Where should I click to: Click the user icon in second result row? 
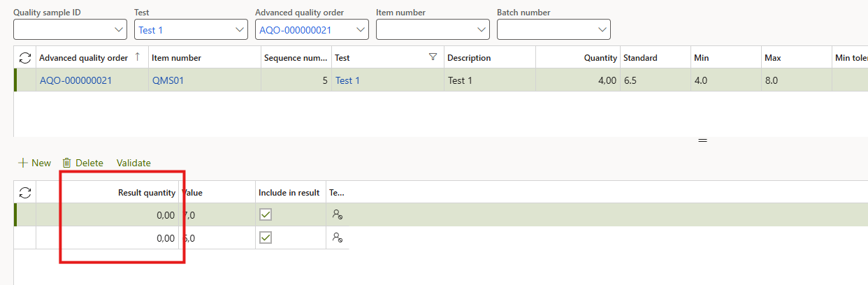tap(338, 238)
